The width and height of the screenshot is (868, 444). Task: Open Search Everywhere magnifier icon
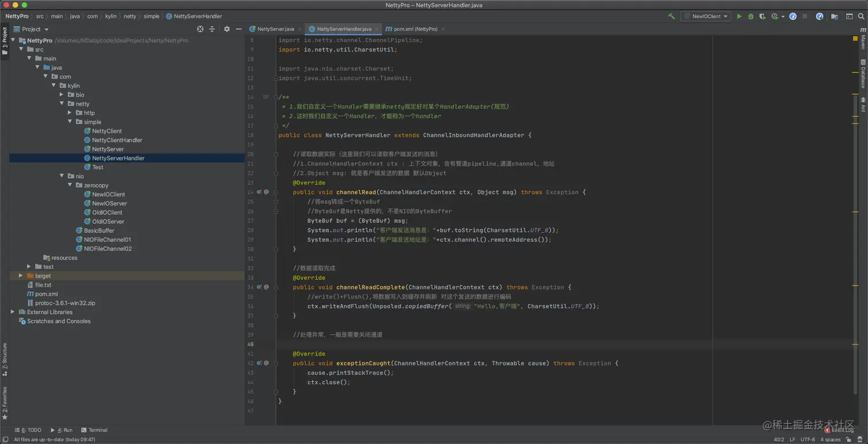[x=861, y=17]
